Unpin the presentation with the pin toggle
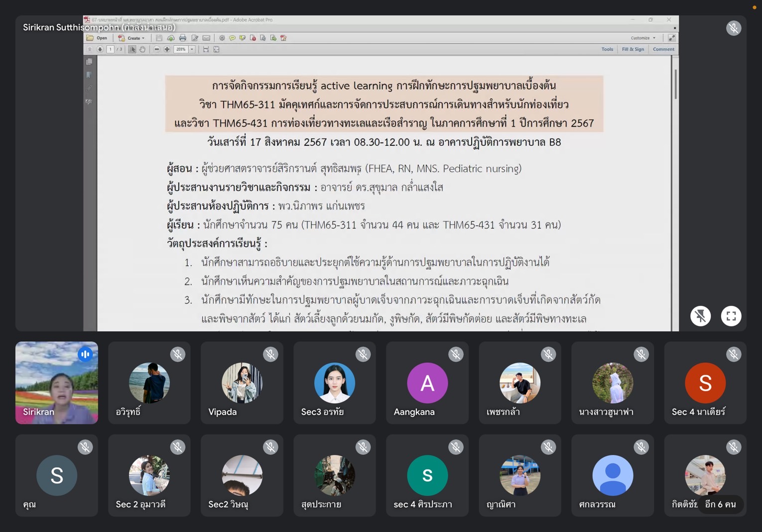Viewport: 762px width, 532px height. [700, 316]
